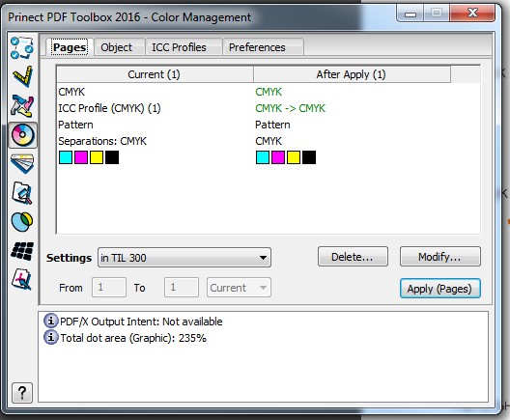Click the 'Current (1)' column header
Screen dimensions: 510x420
pos(155,74)
